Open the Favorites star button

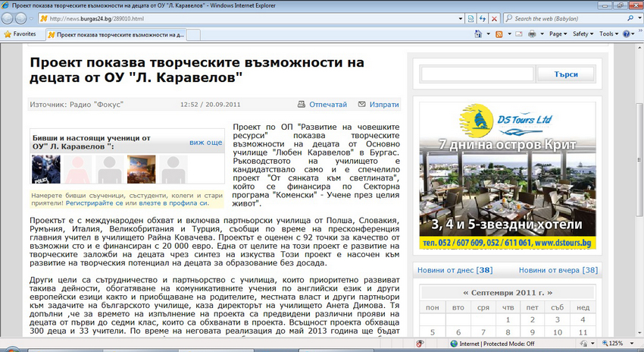(x=20, y=34)
